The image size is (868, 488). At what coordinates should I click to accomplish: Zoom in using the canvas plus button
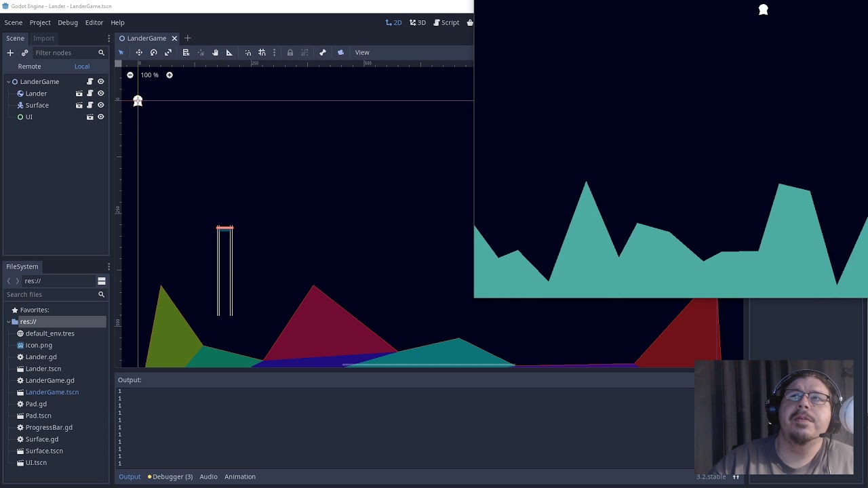[170, 75]
